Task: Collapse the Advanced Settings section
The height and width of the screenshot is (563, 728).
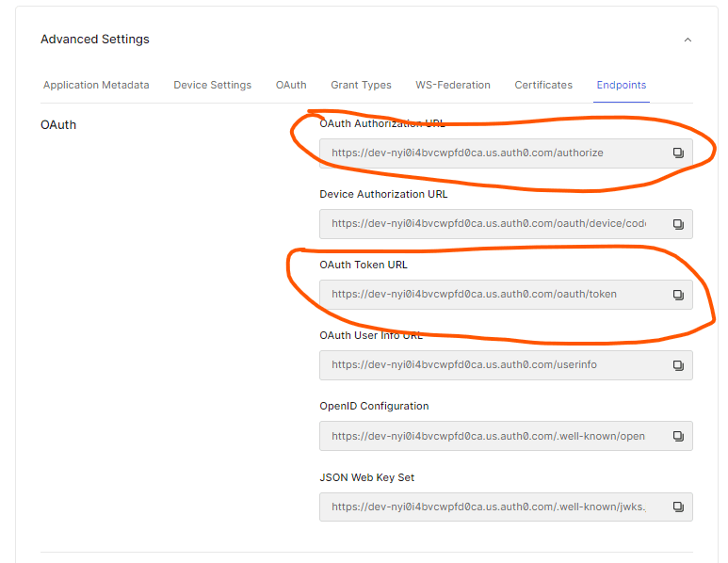Action: pyautogui.click(x=688, y=40)
